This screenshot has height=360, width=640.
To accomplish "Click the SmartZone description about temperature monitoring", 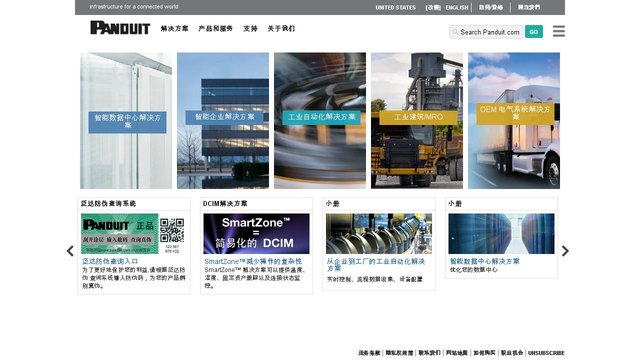I will (x=256, y=278).
